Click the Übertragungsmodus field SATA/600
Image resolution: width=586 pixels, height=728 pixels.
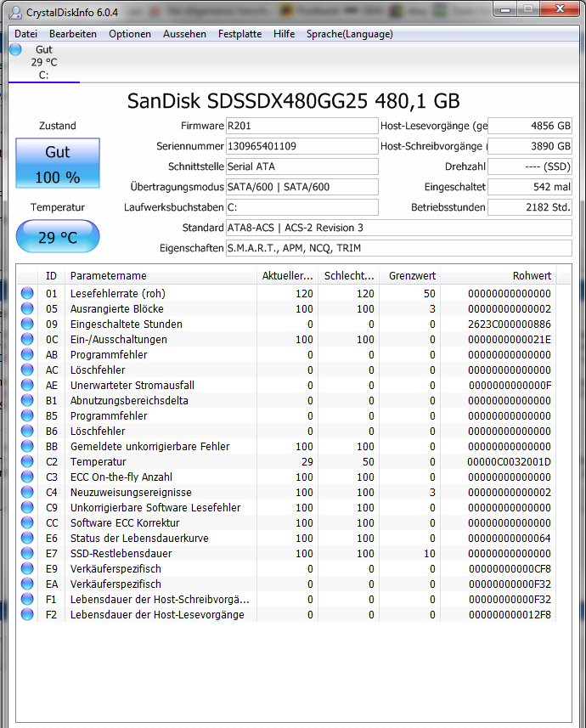point(301,187)
